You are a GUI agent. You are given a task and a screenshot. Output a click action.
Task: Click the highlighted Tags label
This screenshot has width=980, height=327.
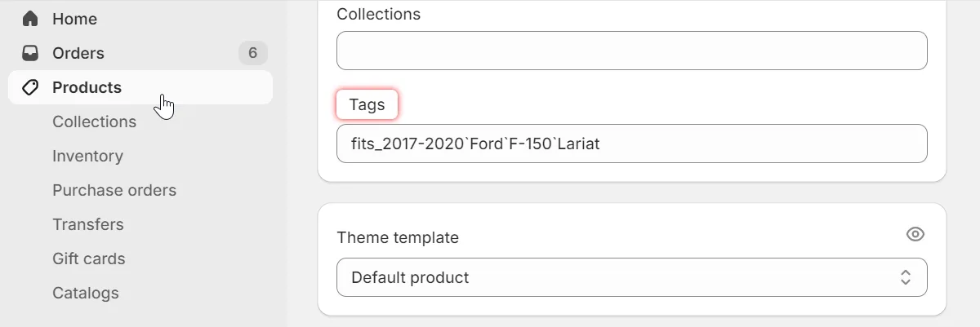tap(367, 104)
